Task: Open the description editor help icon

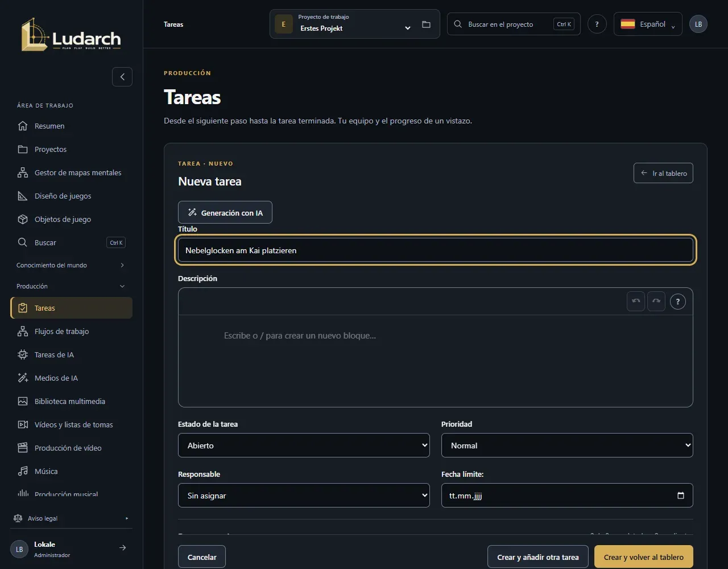Action: coord(677,302)
